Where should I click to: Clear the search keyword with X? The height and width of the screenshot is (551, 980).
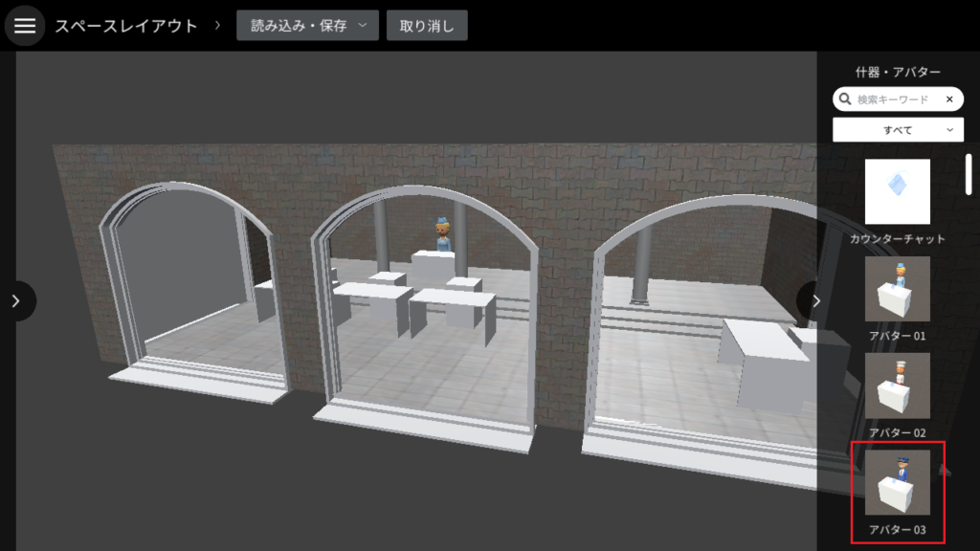click(x=949, y=99)
